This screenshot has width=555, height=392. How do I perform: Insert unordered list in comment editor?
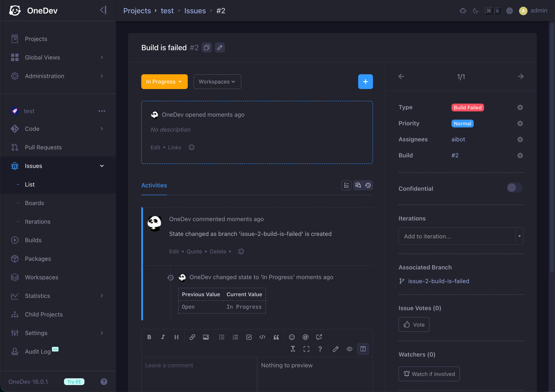pos(222,337)
